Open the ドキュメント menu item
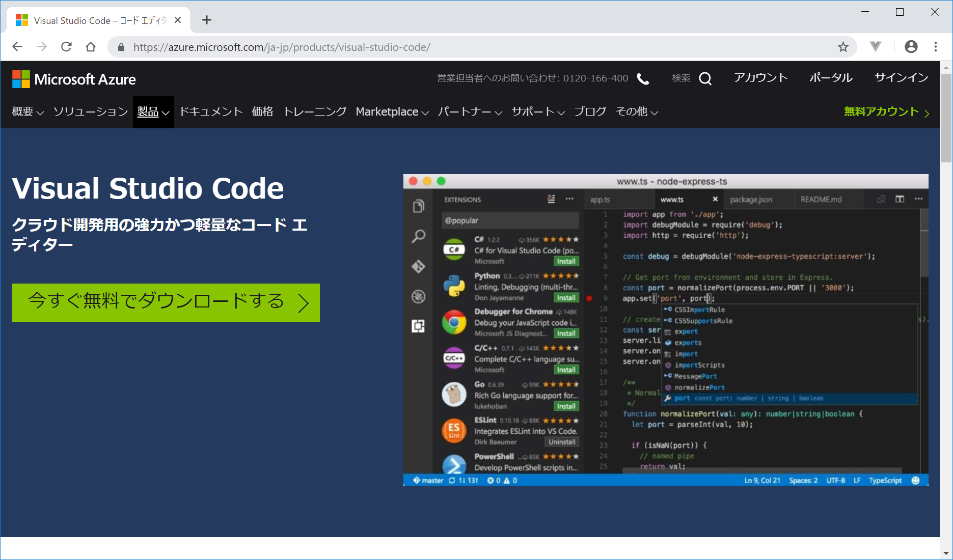The width and height of the screenshot is (953, 560). (x=211, y=112)
